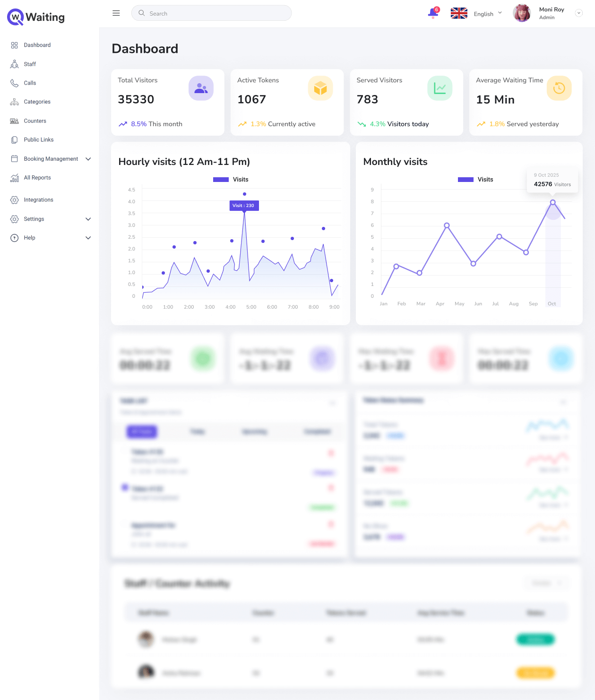Click into the Search field

(213, 13)
